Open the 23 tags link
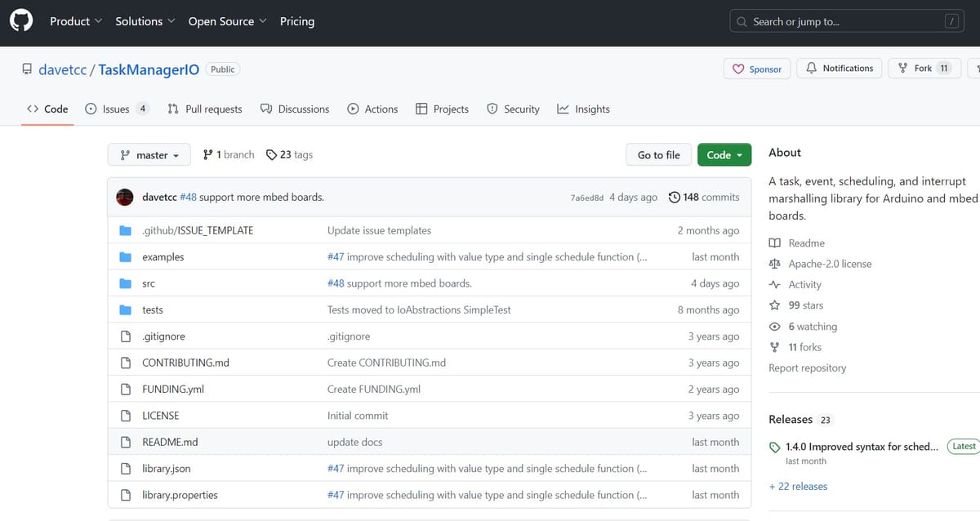 (289, 154)
